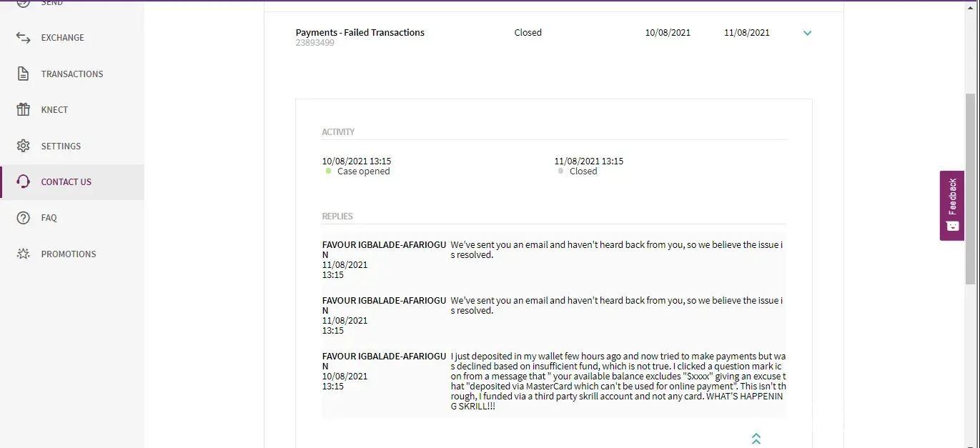Open the Feedback side tab
Screen dimensions: 980x448
(952, 206)
